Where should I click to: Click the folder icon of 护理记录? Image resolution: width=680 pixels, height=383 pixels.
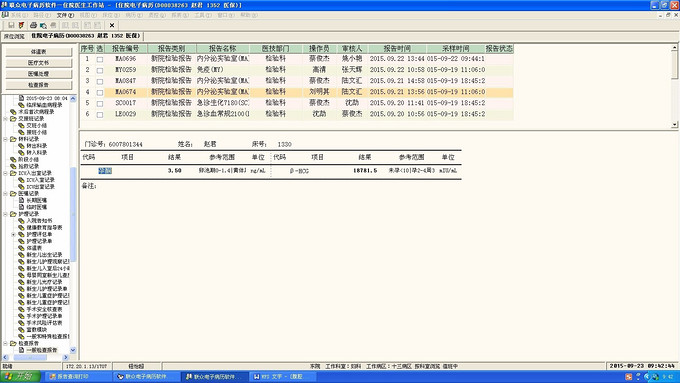point(13,214)
